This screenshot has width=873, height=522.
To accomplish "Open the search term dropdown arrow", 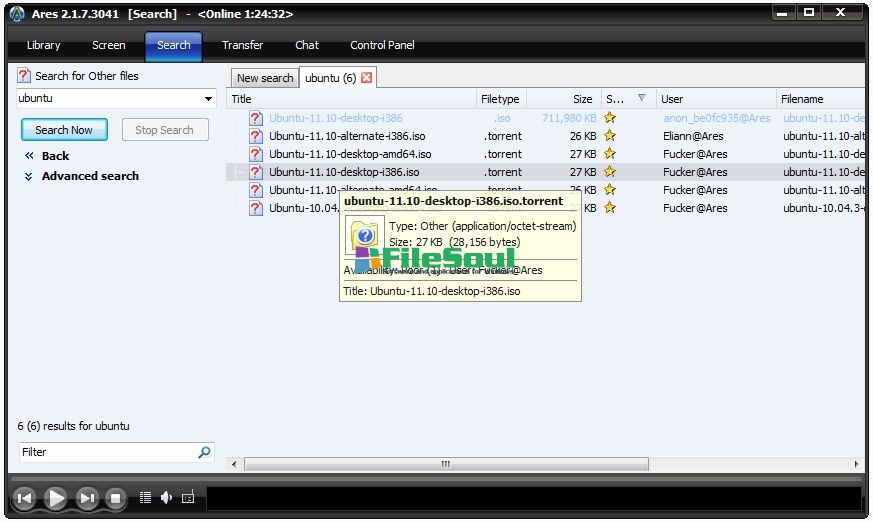I will [x=208, y=99].
